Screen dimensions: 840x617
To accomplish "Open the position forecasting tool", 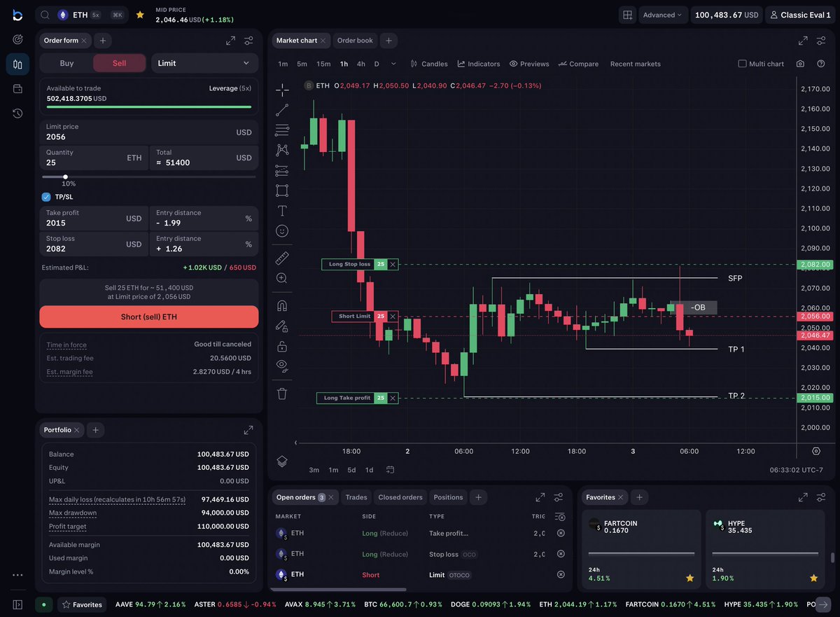I will click(x=282, y=170).
